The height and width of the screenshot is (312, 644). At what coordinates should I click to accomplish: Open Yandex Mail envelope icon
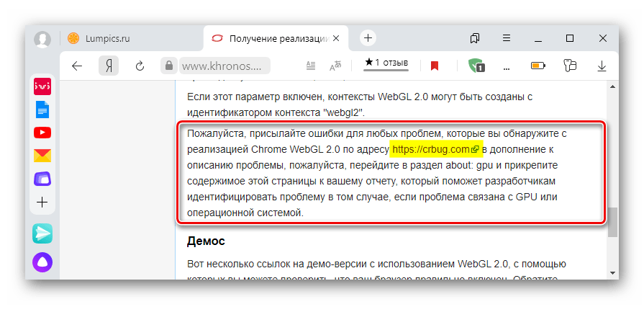[42, 155]
